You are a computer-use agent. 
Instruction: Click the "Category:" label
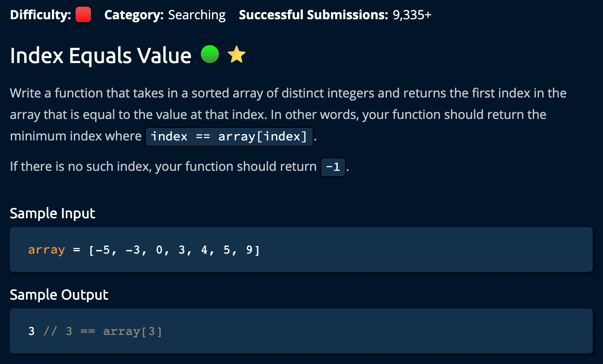(133, 15)
